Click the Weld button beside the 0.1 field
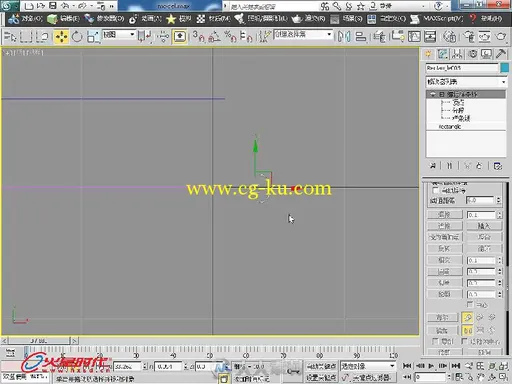This screenshot has height=384, width=512. point(445,215)
